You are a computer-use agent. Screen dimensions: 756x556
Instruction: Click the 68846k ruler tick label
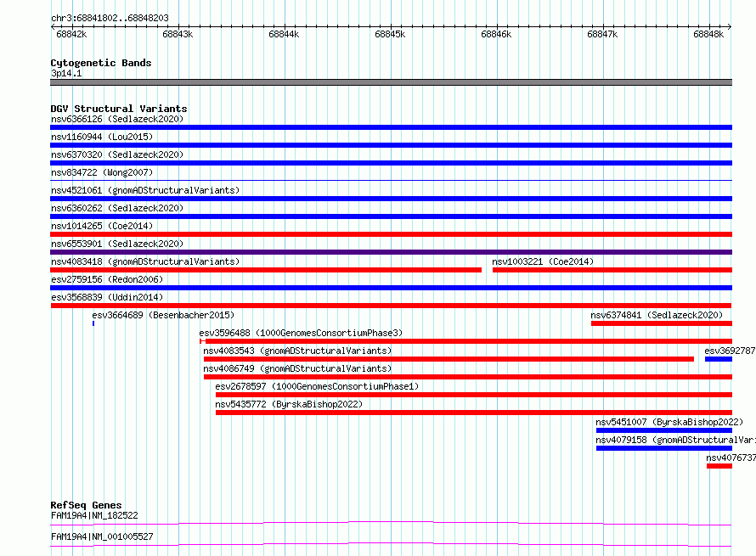496,34
